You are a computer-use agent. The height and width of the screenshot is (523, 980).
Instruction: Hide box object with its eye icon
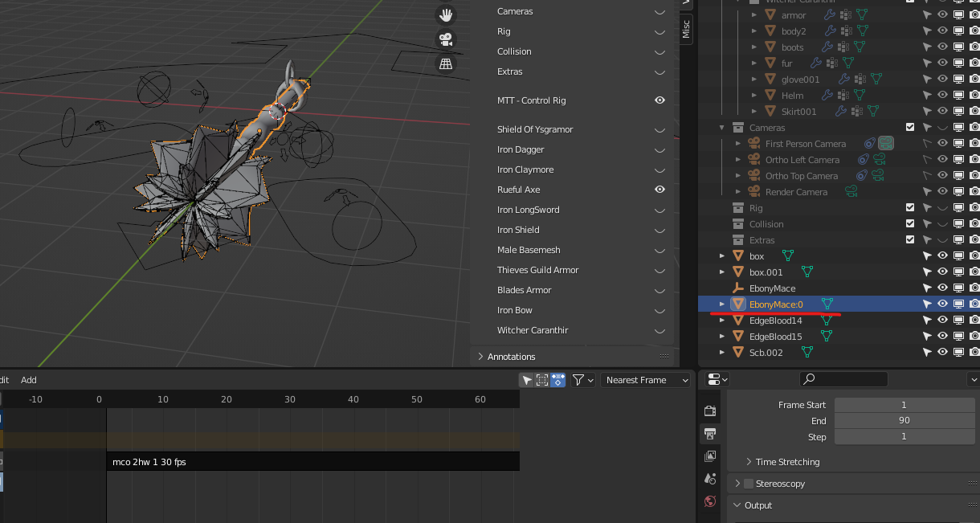coord(943,256)
